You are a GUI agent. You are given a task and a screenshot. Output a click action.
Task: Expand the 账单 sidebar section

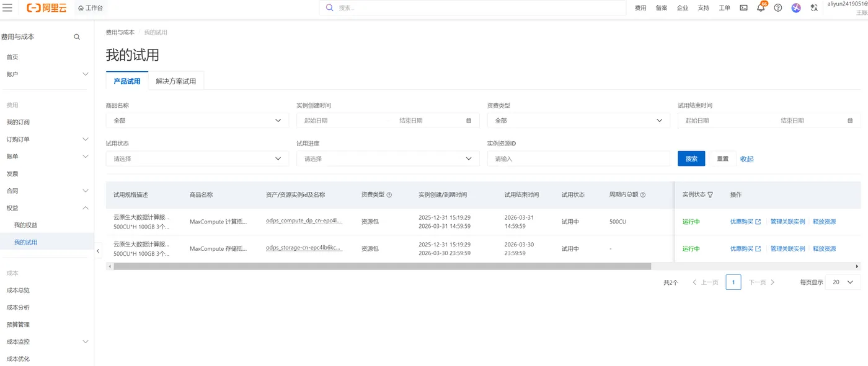(x=47, y=157)
